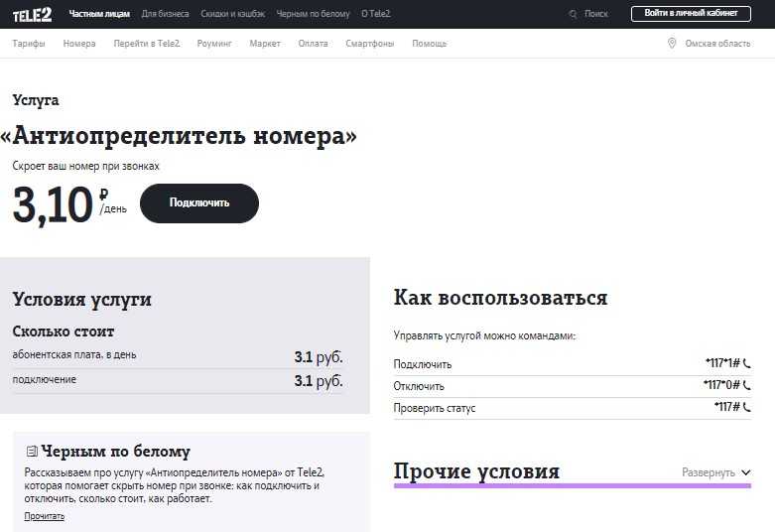Follow the Прочитать link

click(45, 516)
